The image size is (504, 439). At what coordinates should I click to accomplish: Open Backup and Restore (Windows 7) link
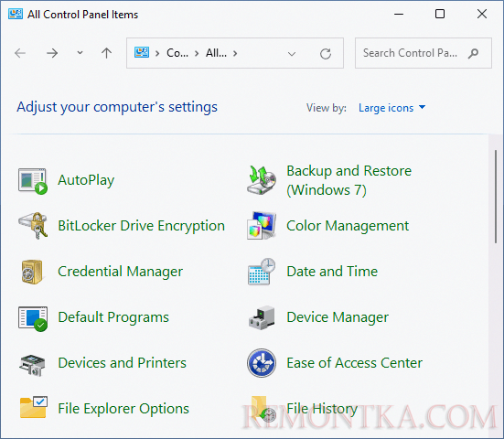(349, 180)
